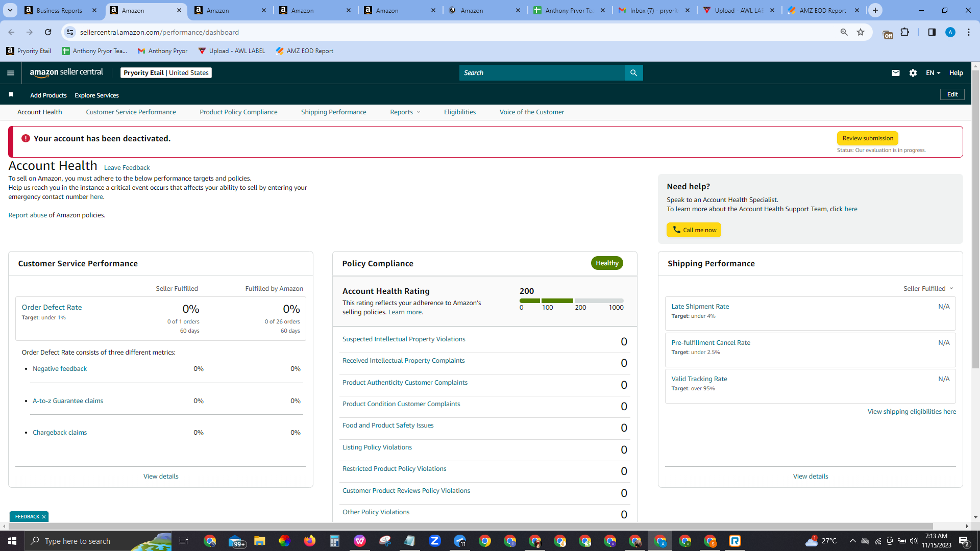Click the green Healthy status badge
This screenshot has width=980, height=551.
(607, 263)
